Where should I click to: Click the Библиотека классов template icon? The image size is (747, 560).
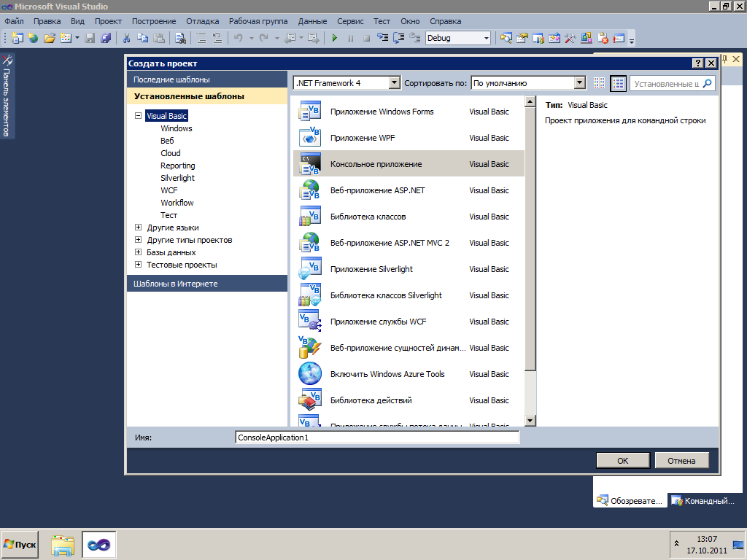pos(310,217)
